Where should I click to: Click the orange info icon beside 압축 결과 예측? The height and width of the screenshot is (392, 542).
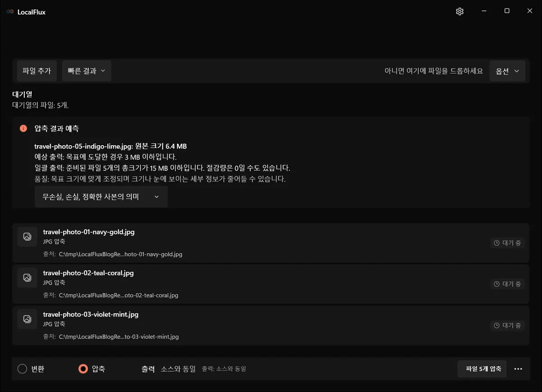coord(23,129)
